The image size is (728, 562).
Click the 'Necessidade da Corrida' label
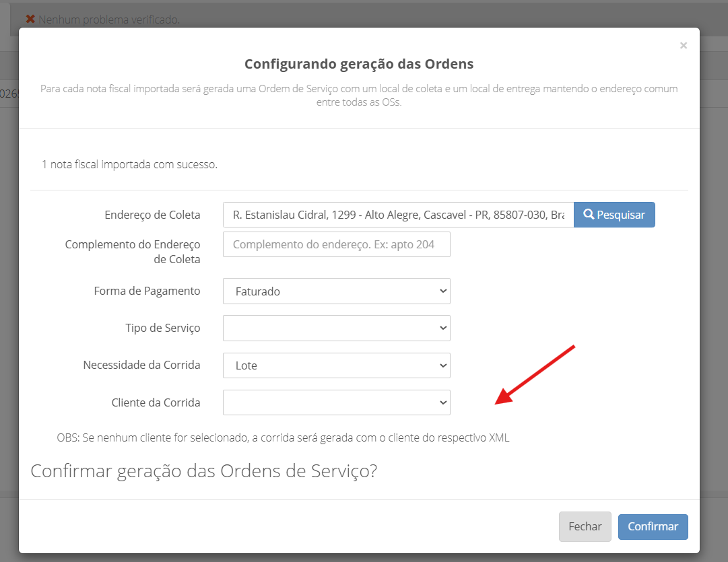point(141,365)
